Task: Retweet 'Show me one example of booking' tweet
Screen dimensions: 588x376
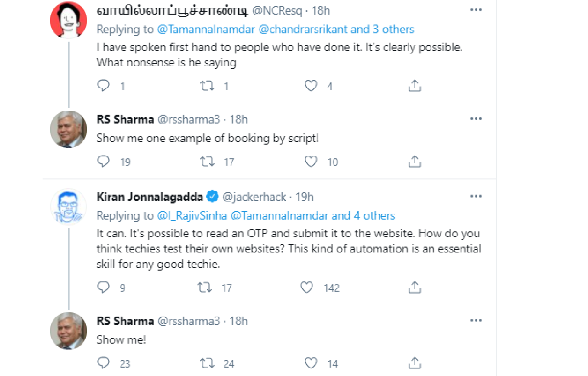Action: tap(208, 161)
